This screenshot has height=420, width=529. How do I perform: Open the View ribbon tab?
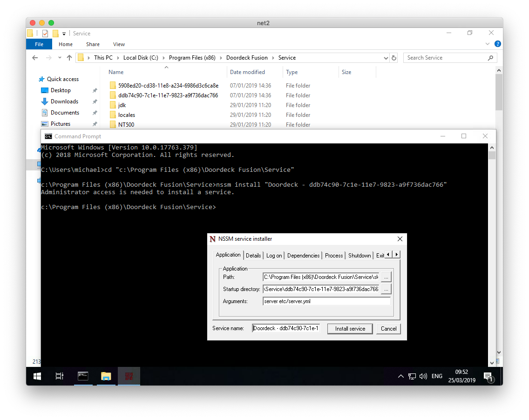119,44
